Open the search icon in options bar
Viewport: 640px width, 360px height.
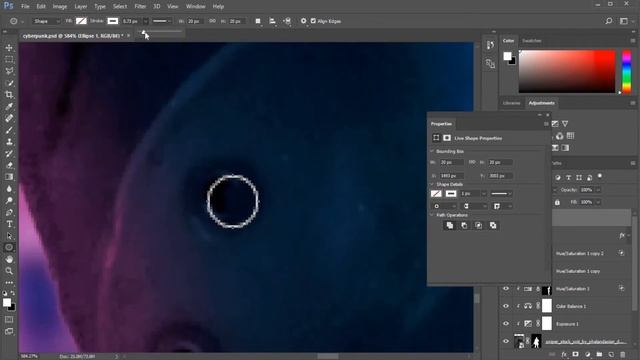pyautogui.click(x=609, y=21)
